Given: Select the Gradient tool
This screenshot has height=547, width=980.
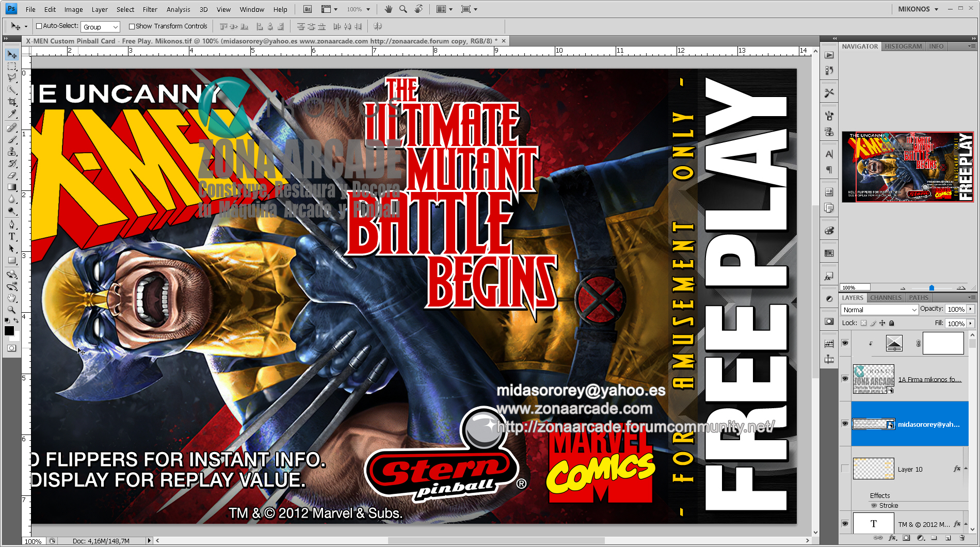Looking at the screenshot, I should coord(12,187).
